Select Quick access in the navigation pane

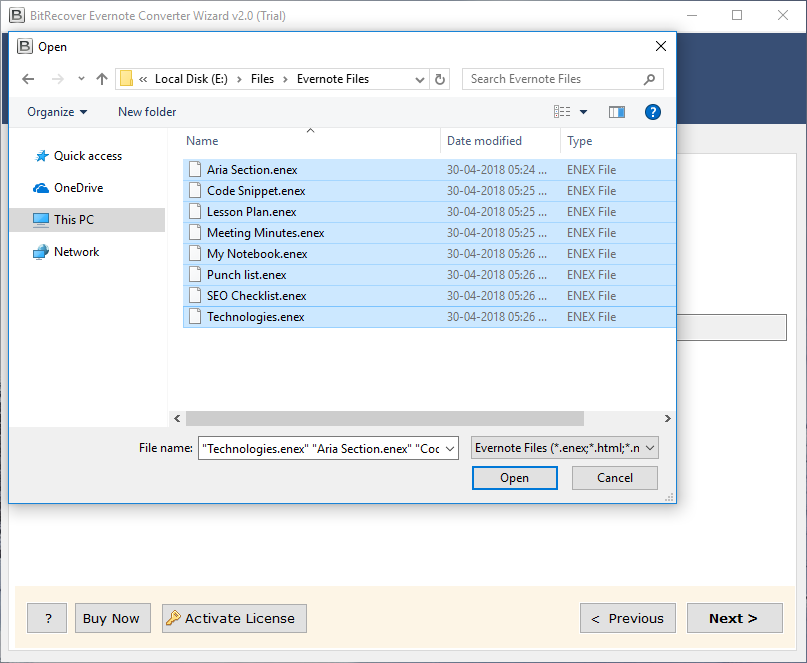coord(79,156)
